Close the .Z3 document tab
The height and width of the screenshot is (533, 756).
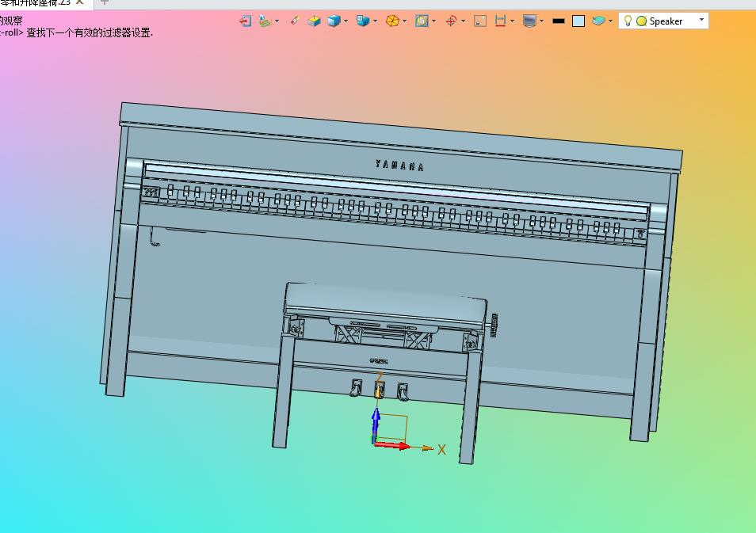click(80, 2)
